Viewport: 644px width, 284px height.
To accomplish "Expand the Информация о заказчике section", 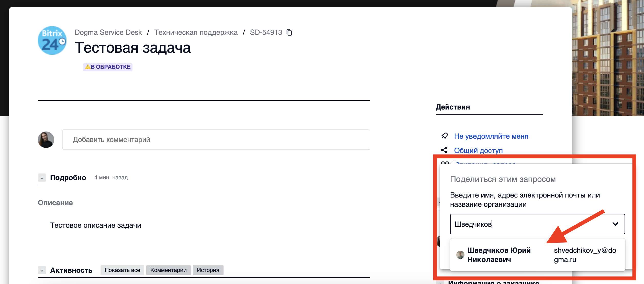I will pyautogui.click(x=440, y=282).
